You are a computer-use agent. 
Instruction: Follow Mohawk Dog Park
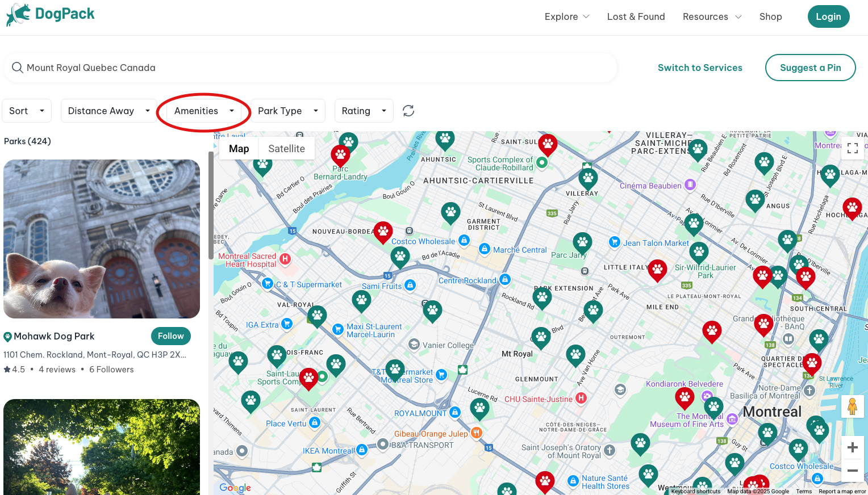[170, 336]
